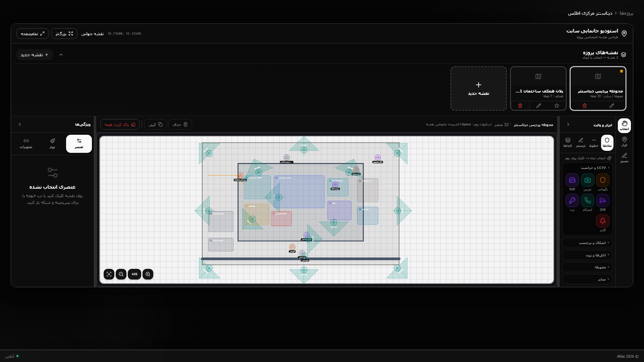The width and height of the screenshot is (644, 362).
Task: Edit the محوطه پردیس دیتاسنتر map card
Action: (612, 106)
